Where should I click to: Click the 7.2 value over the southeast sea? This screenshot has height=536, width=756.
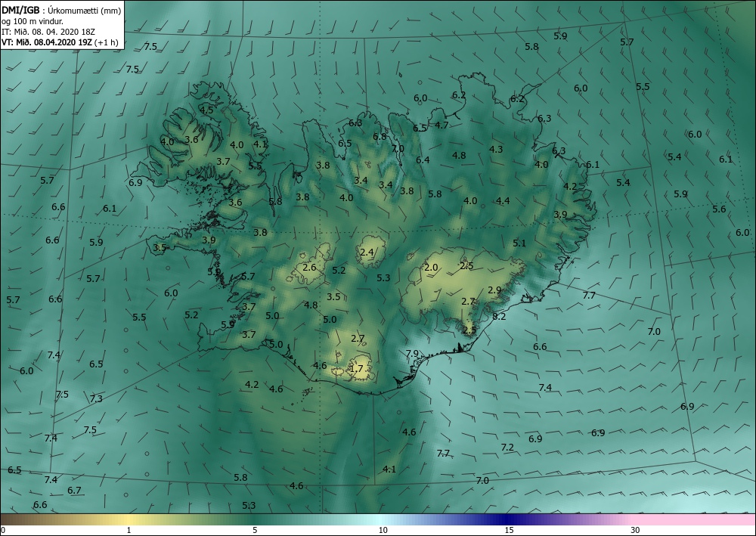point(507,448)
